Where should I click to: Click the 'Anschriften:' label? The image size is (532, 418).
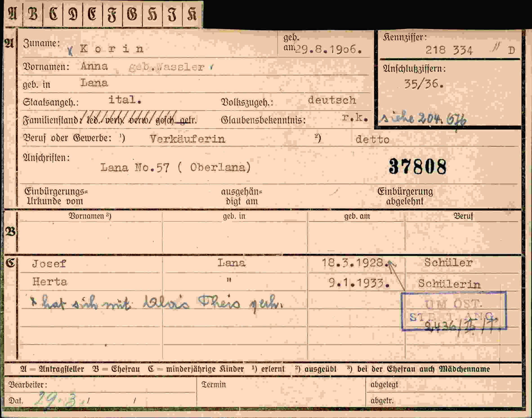pos(46,158)
